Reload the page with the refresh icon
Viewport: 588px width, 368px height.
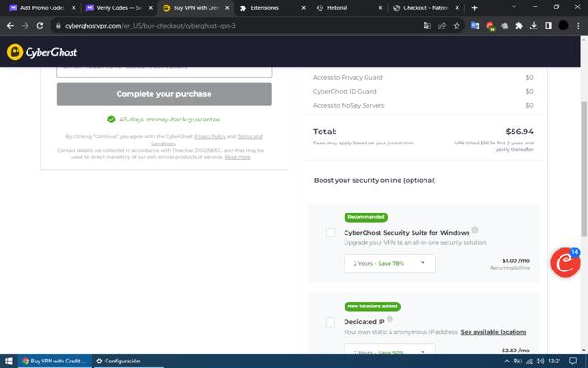(x=40, y=26)
